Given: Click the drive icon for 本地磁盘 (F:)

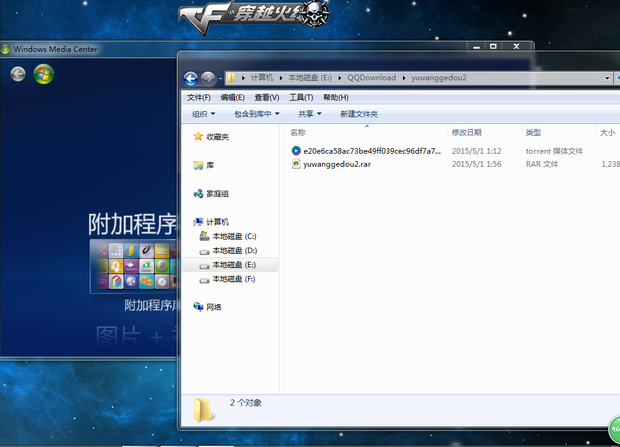Looking at the screenshot, I should 204,280.
